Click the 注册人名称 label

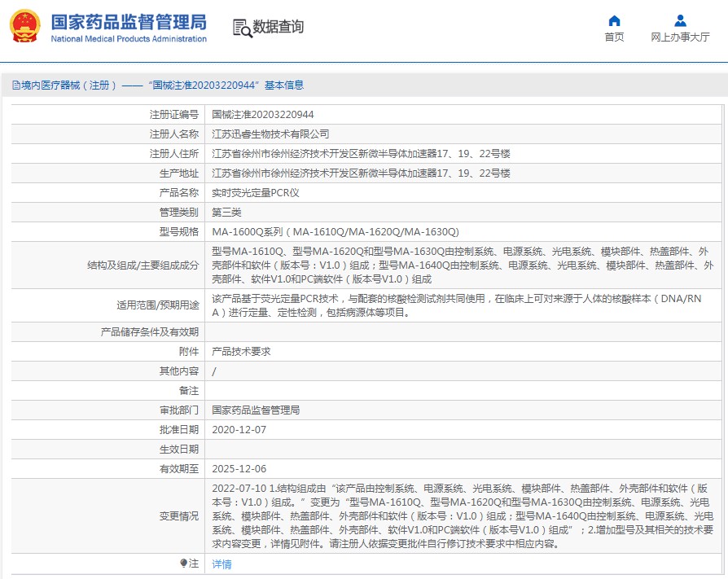[174, 134]
